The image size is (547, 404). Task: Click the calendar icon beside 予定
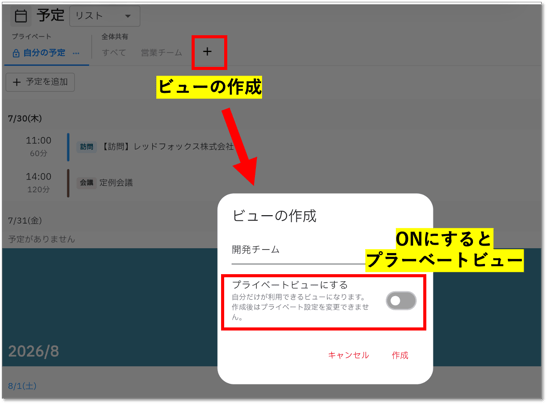21,16
